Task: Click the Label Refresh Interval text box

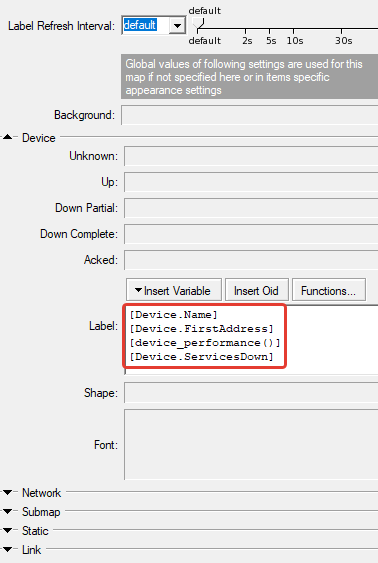Action: [x=145, y=25]
